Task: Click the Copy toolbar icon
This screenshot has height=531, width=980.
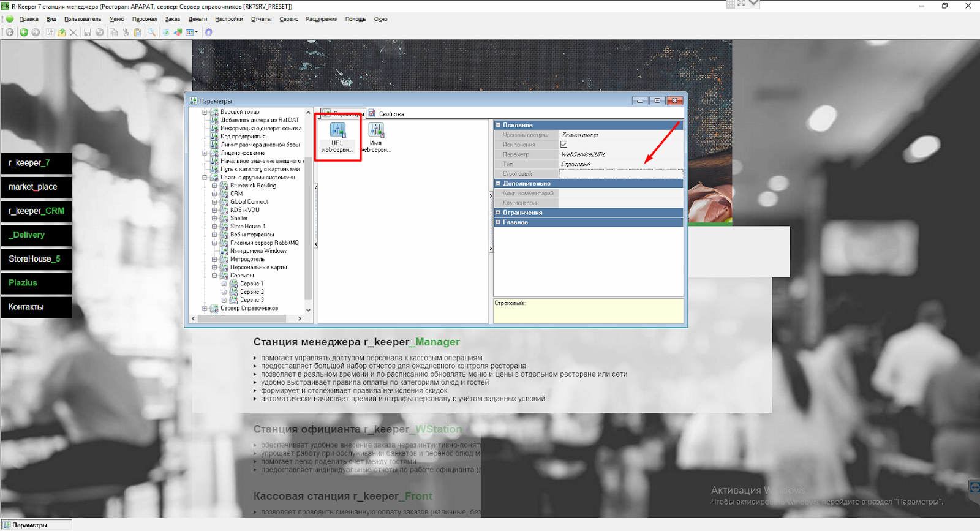Action: click(114, 32)
